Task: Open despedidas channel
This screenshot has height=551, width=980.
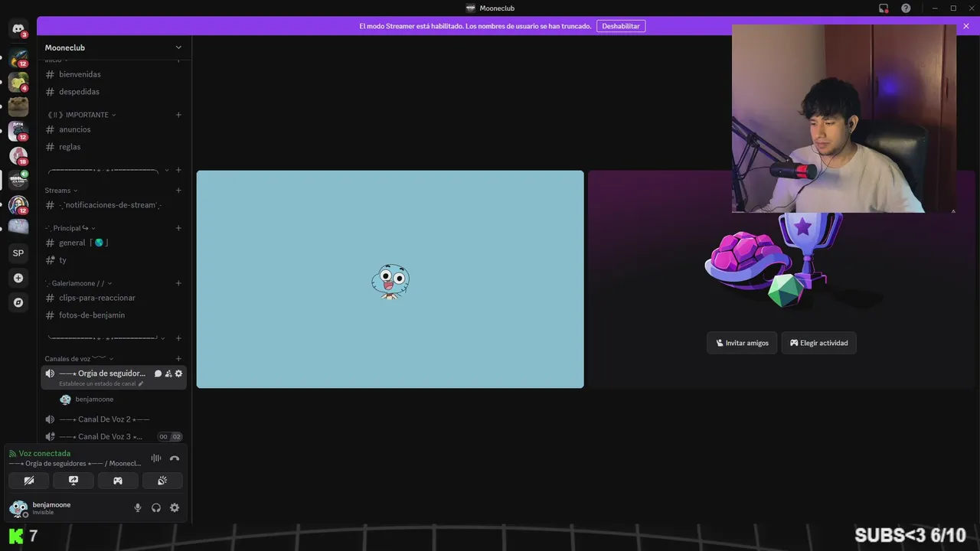Action: point(113,92)
